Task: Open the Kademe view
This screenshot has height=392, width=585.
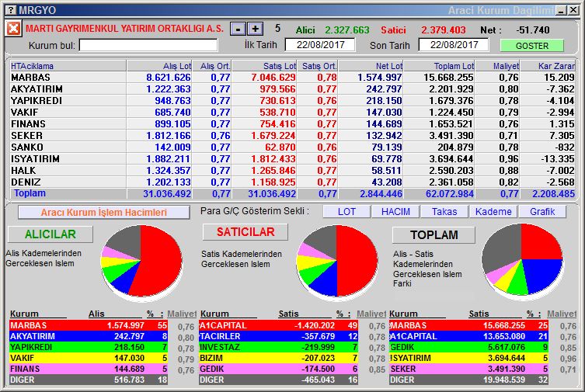Action: click(493, 212)
